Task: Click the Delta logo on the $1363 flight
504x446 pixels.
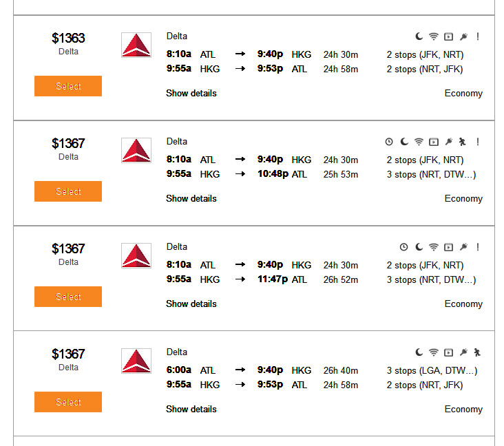Action: coord(136,45)
